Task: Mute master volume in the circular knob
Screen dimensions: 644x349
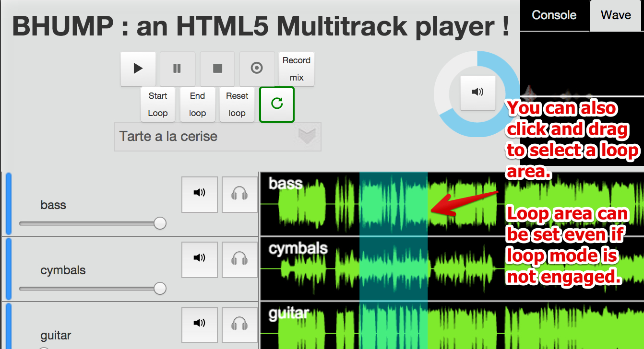Action: pyautogui.click(x=477, y=93)
